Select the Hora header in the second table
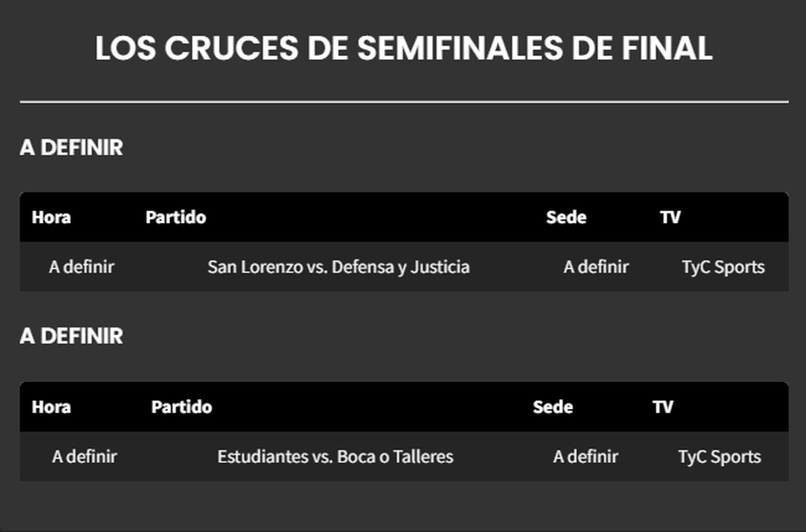The image size is (806, 532). 51,407
